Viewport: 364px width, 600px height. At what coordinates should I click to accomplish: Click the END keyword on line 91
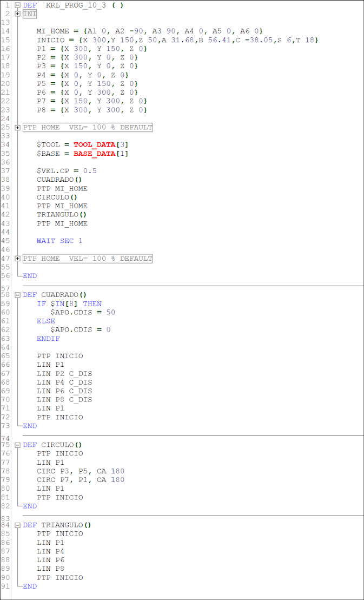30,586
